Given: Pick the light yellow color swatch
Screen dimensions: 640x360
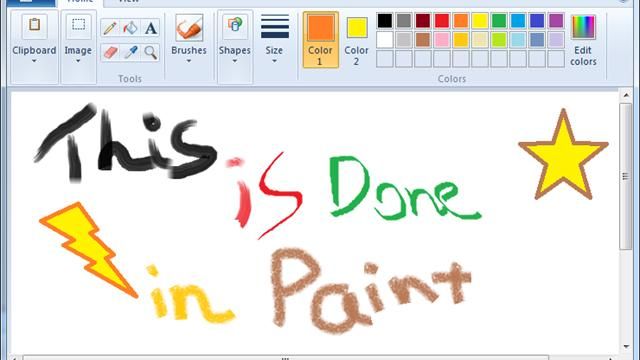Looking at the screenshot, I should click(x=480, y=40).
